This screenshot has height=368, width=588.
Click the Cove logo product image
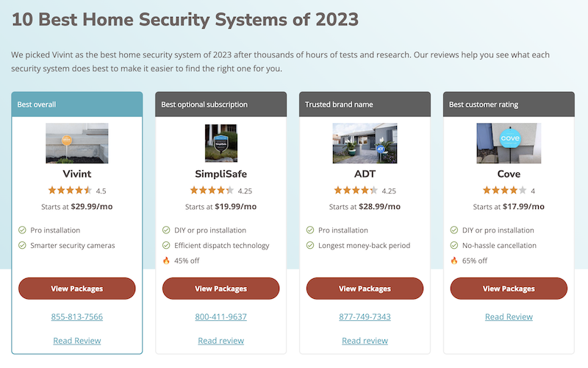(x=509, y=143)
